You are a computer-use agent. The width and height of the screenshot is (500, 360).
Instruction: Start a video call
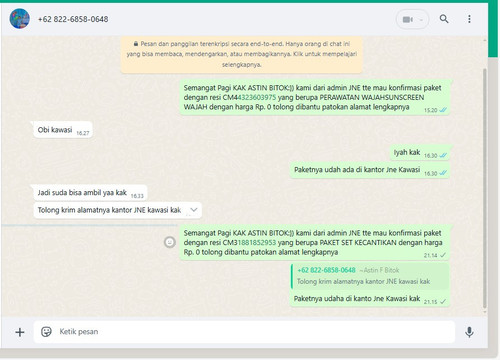[408, 20]
